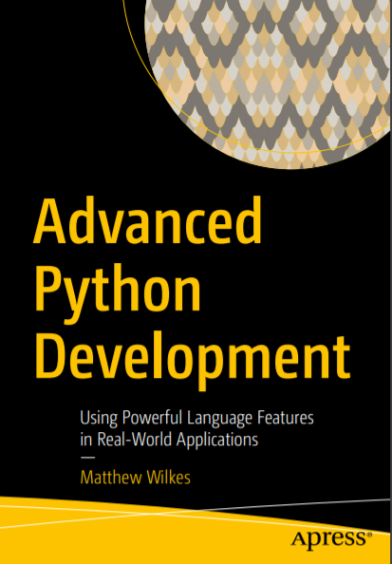Click the word "Python" in the title
This screenshot has width=392, height=564.
(117, 292)
